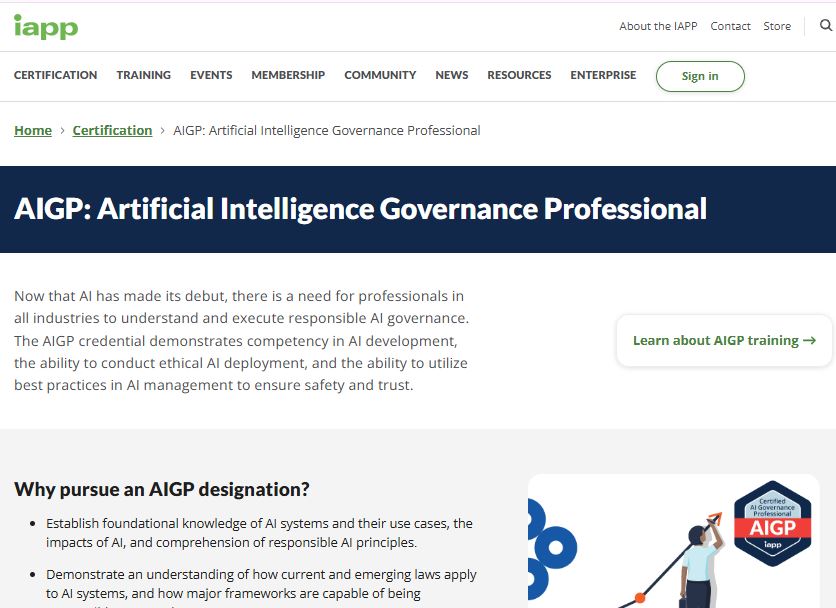Navigate to Home via the breadcrumb

click(33, 130)
